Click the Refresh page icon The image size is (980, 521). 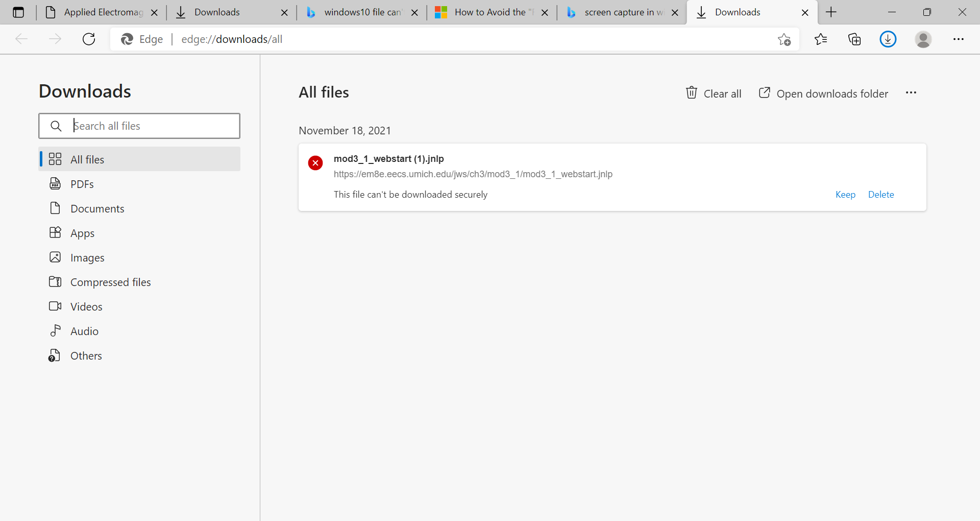89,39
